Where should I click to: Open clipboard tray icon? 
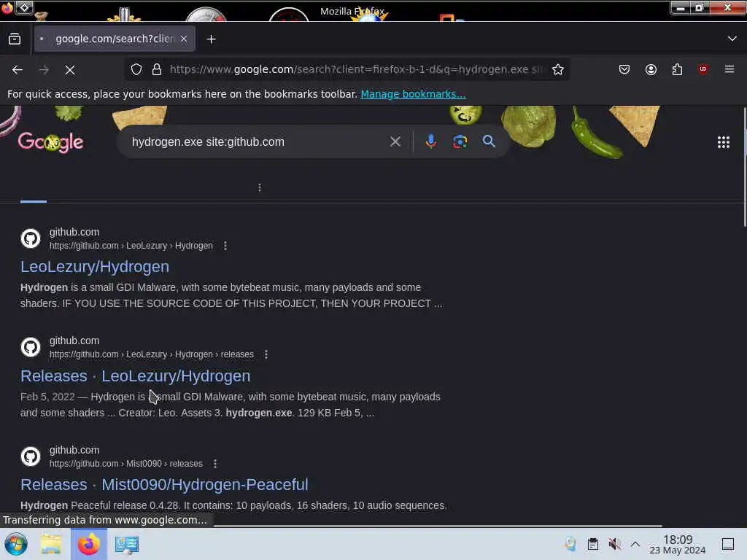tap(592, 544)
